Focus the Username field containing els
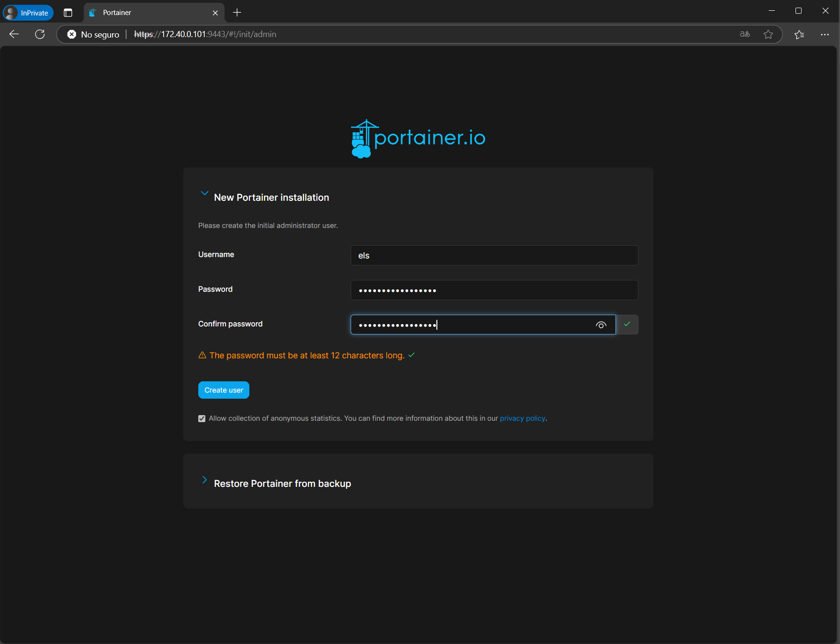The width and height of the screenshot is (840, 644). pos(494,256)
